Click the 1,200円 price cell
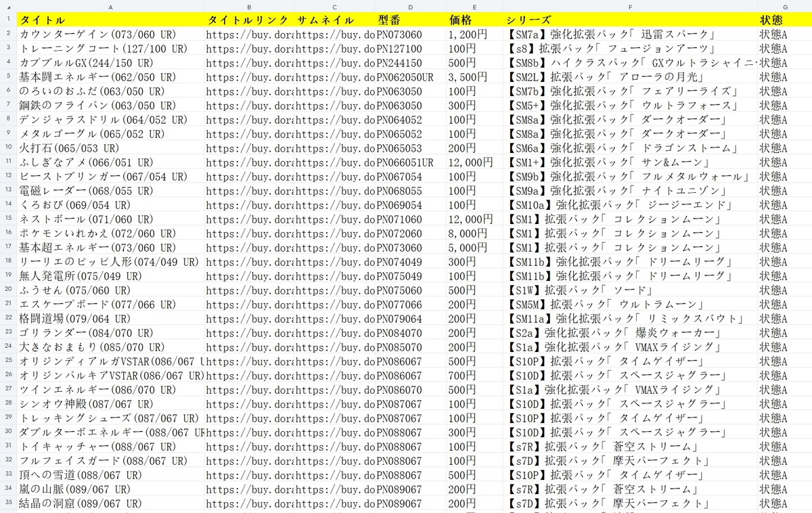This screenshot has height=513, width=812. pyautogui.click(x=474, y=34)
